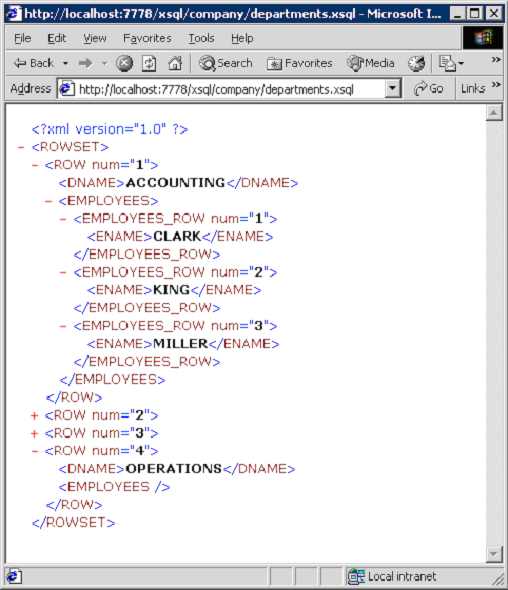The height and width of the screenshot is (590, 508).
Task: Click the OPERATIONS department name text
Action: click(x=174, y=469)
